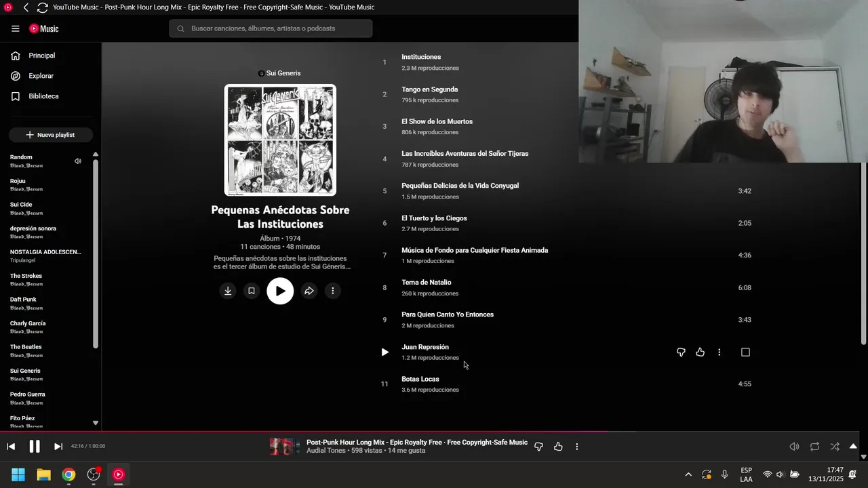Open the Windows Start menu
The height and width of the screenshot is (488, 868).
[x=18, y=474]
